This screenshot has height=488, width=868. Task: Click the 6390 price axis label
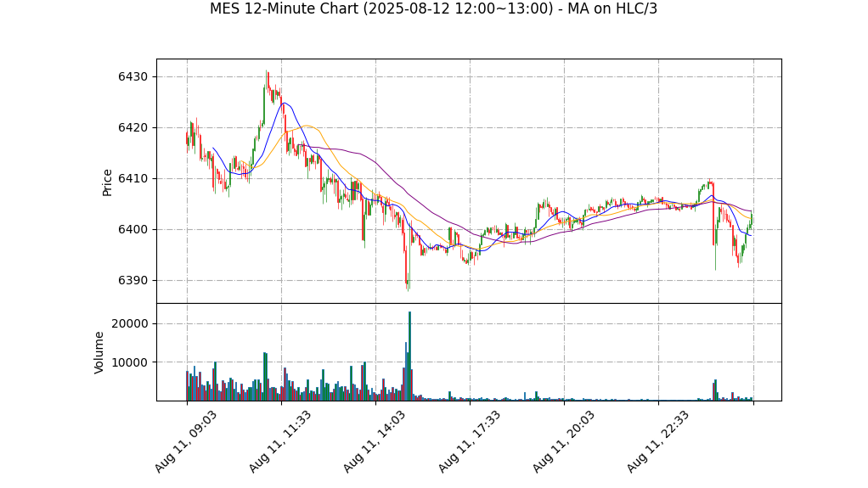[132, 281]
